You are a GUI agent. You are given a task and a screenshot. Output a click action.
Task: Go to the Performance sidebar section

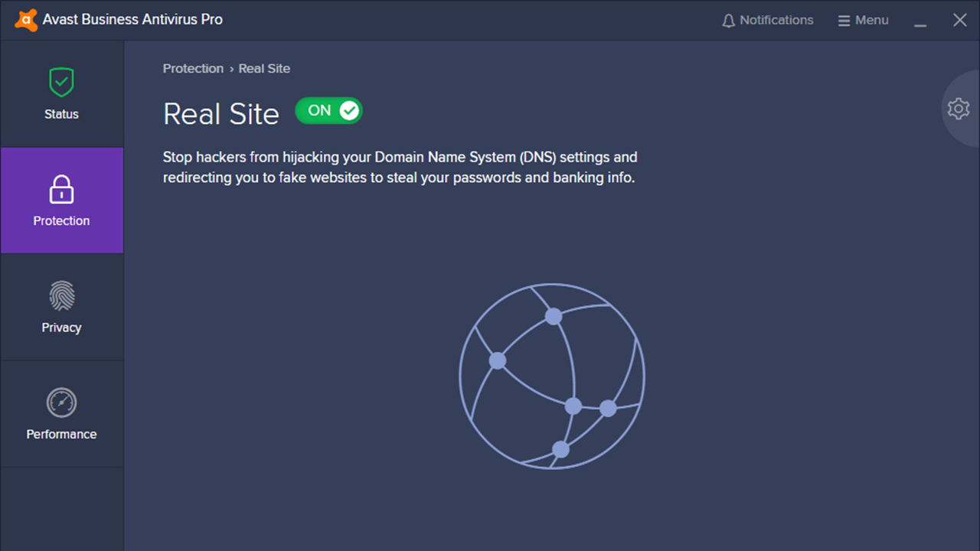point(61,414)
